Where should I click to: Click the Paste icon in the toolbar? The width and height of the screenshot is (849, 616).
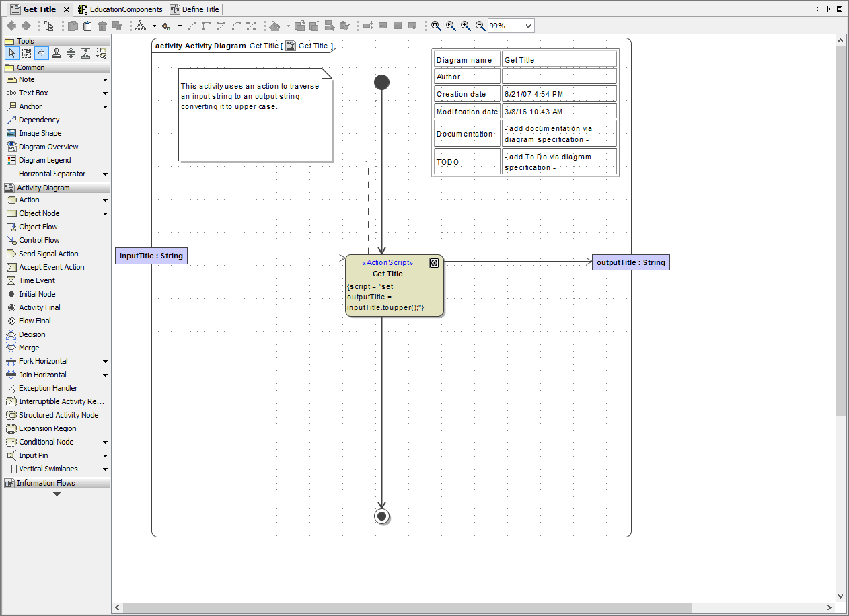(x=87, y=26)
